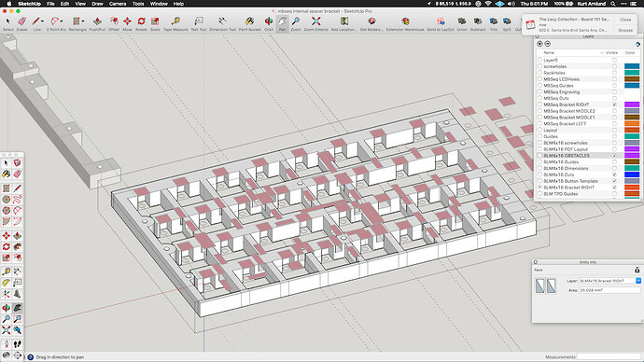
Task: Close the calendar notification
Action: [x=625, y=20]
